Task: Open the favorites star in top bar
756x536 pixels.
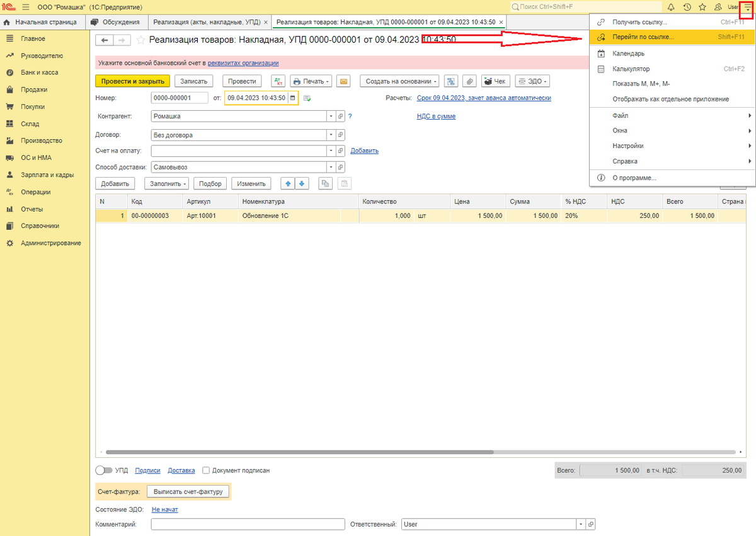Action: point(702,7)
